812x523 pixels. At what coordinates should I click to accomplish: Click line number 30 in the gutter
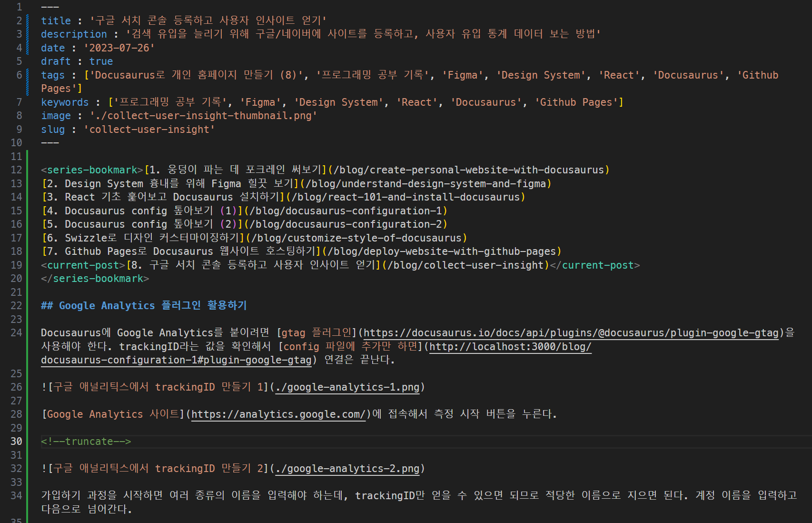[x=16, y=442]
